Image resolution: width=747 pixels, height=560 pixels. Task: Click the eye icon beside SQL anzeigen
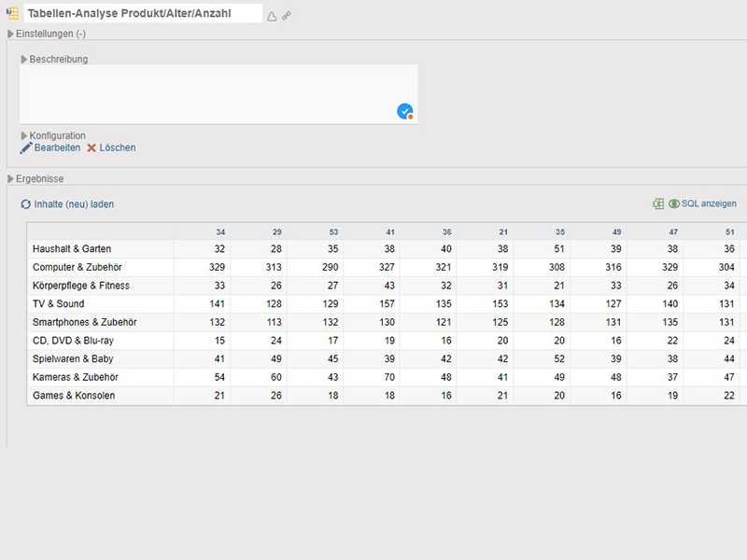coord(674,203)
